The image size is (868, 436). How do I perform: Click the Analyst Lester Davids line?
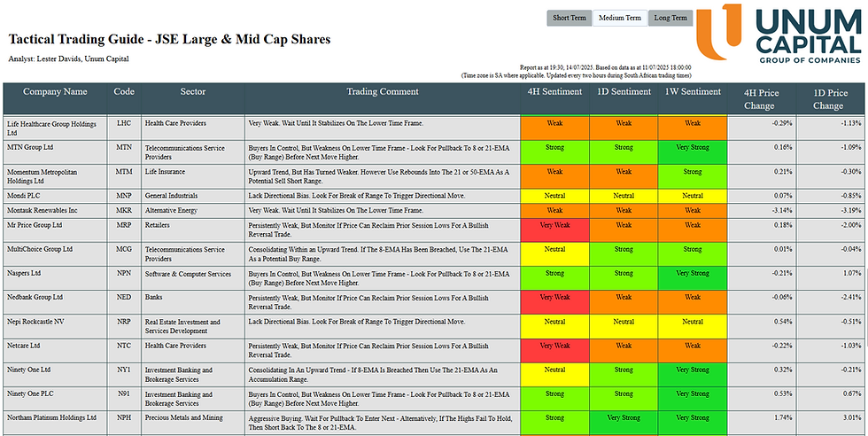[69, 58]
